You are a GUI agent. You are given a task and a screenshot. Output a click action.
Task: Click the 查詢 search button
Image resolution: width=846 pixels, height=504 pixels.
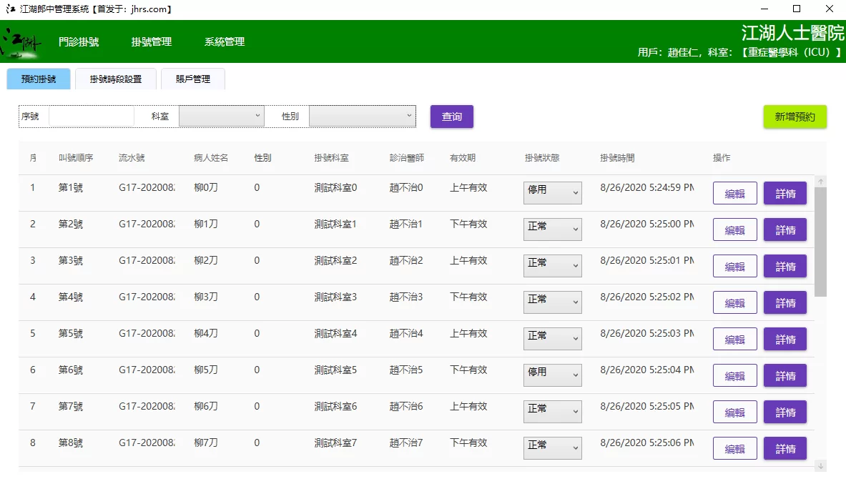(x=451, y=117)
